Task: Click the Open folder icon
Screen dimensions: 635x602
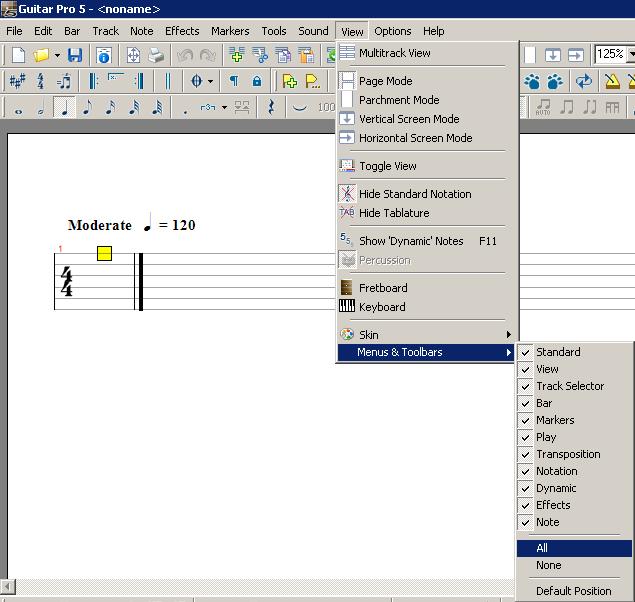Action: click(41, 55)
